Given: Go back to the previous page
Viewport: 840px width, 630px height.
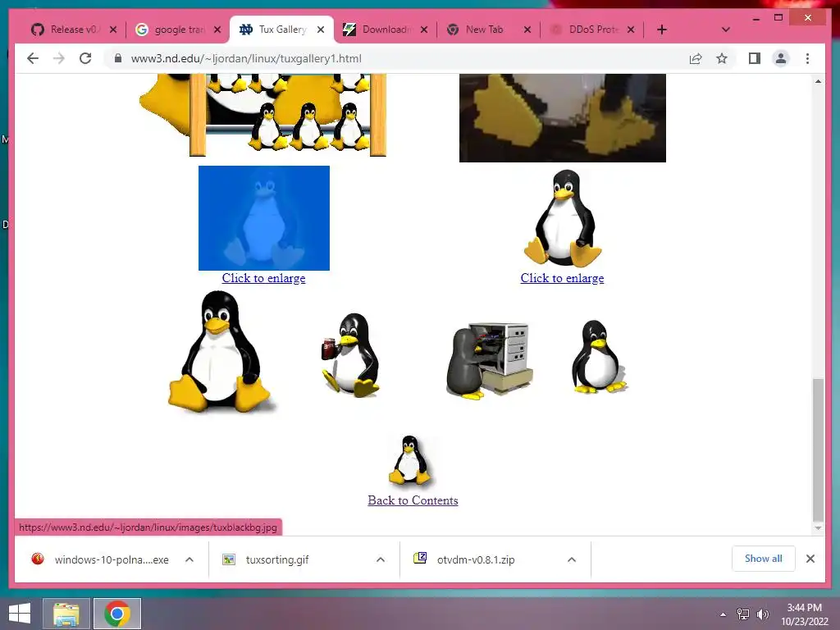Looking at the screenshot, I should [33, 58].
